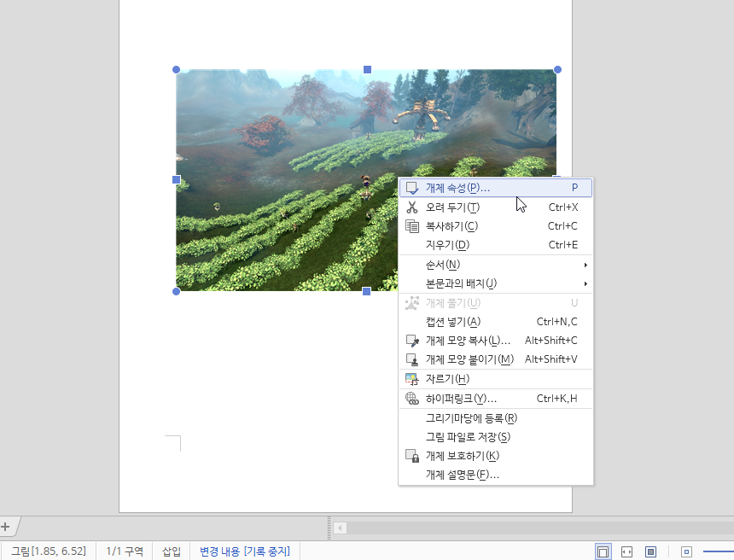The height and width of the screenshot is (560, 734).
Task: Click the scissors icon beside 오려 두기
Action: [x=412, y=207]
